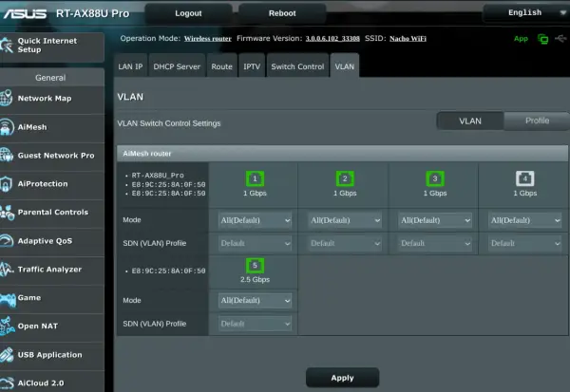This screenshot has width=570, height=392.
Task: Click the Reboot button
Action: [282, 13]
